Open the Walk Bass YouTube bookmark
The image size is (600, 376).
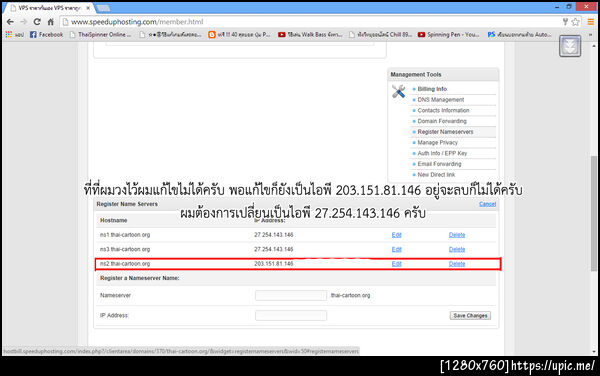310,34
